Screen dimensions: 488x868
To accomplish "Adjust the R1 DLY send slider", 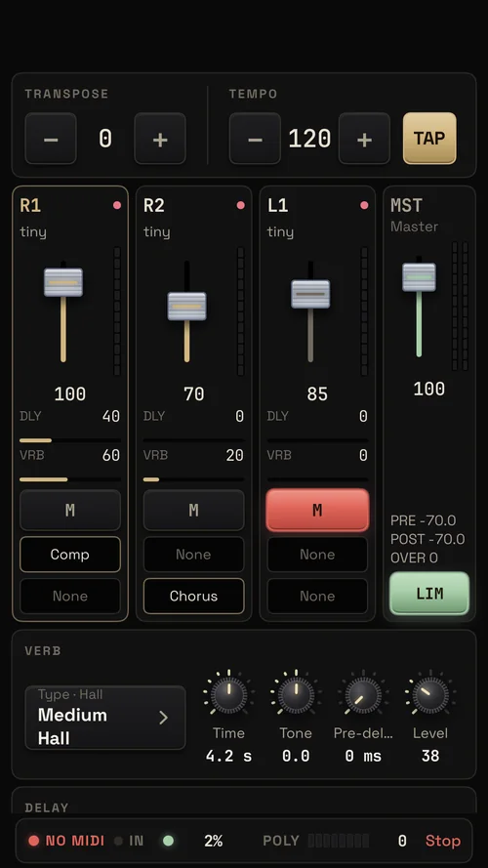I will coord(70,440).
